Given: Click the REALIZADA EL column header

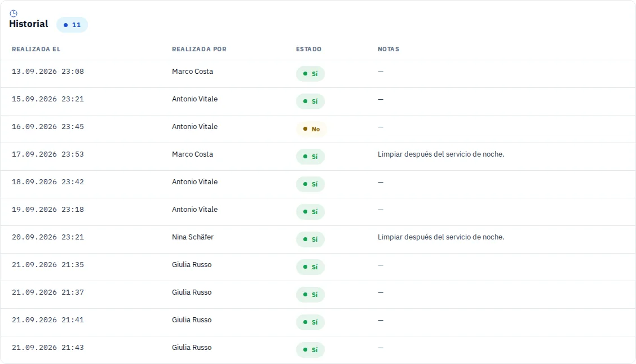Looking at the screenshot, I should tap(36, 49).
